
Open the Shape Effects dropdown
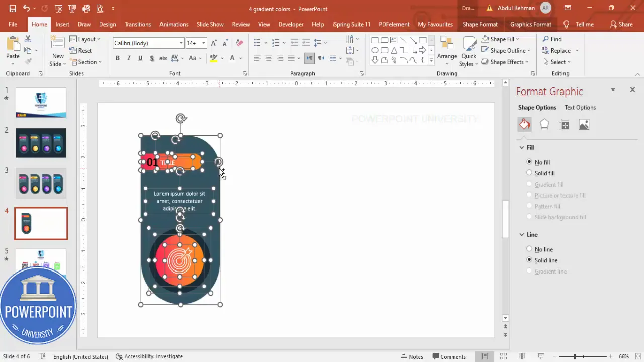[505, 62]
